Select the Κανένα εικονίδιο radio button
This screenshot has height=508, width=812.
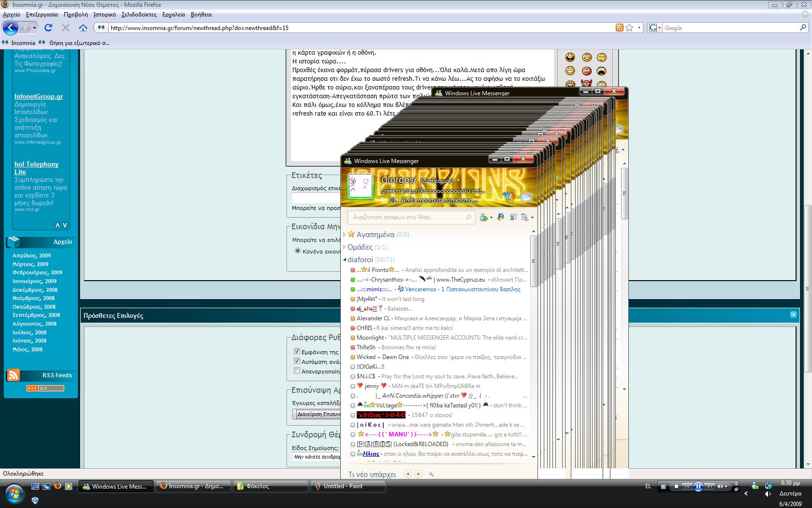[x=298, y=251]
